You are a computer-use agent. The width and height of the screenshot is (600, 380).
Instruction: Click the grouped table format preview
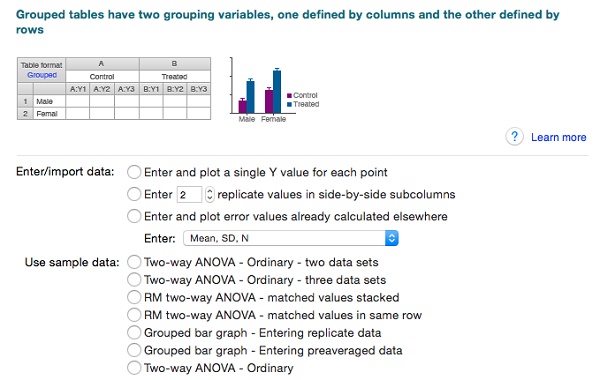114,88
